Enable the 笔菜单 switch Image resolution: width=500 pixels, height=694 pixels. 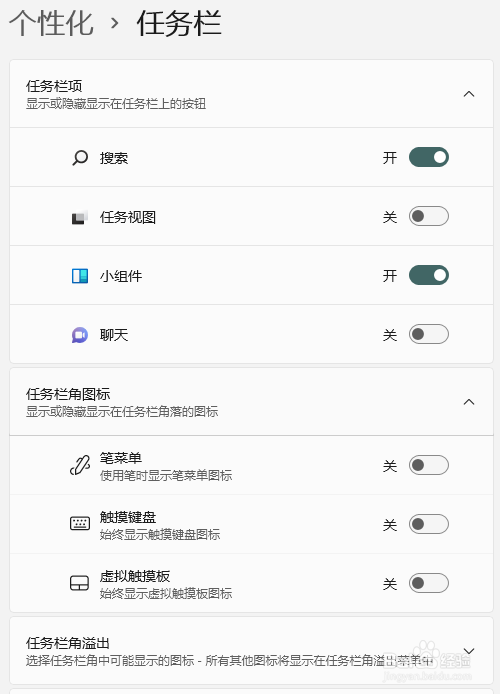pos(429,465)
